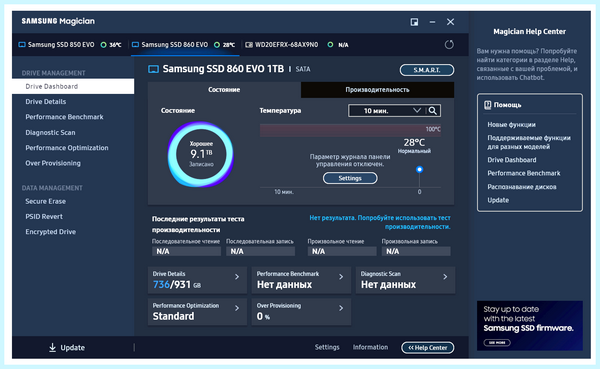Expand the Performance Optimization card arrow
The width and height of the screenshot is (600, 369).
(237, 308)
